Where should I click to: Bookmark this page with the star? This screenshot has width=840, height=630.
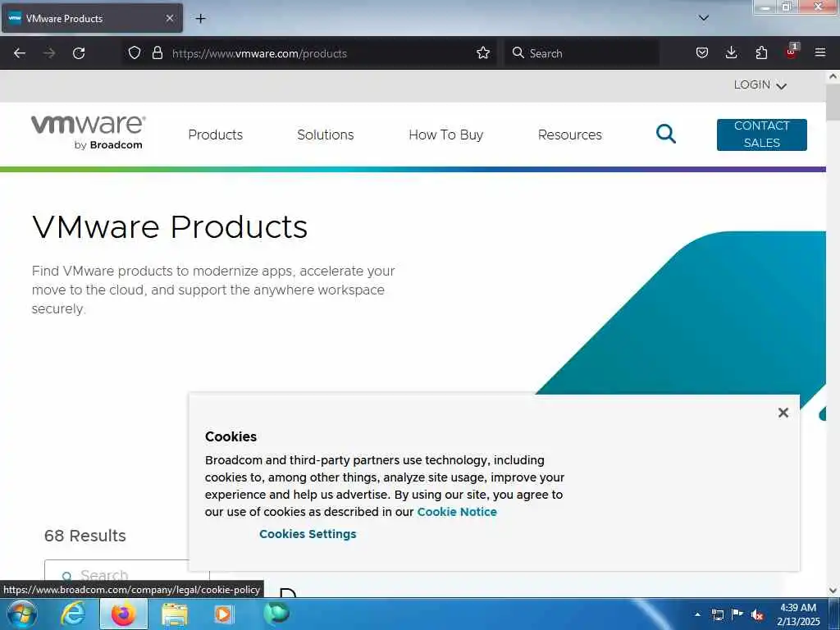tap(482, 52)
